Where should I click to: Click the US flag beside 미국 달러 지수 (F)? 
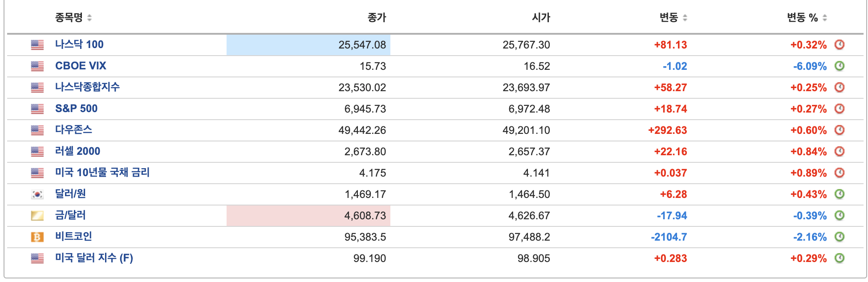point(37,258)
